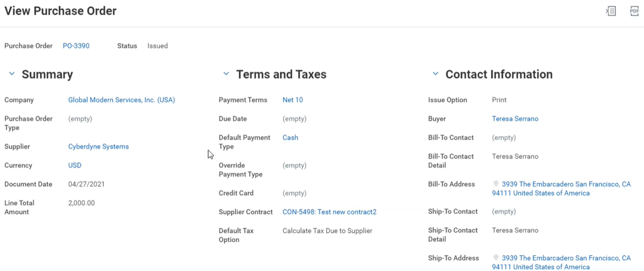
Task: Export purchase order to Excel
Action: coord(611,11)
